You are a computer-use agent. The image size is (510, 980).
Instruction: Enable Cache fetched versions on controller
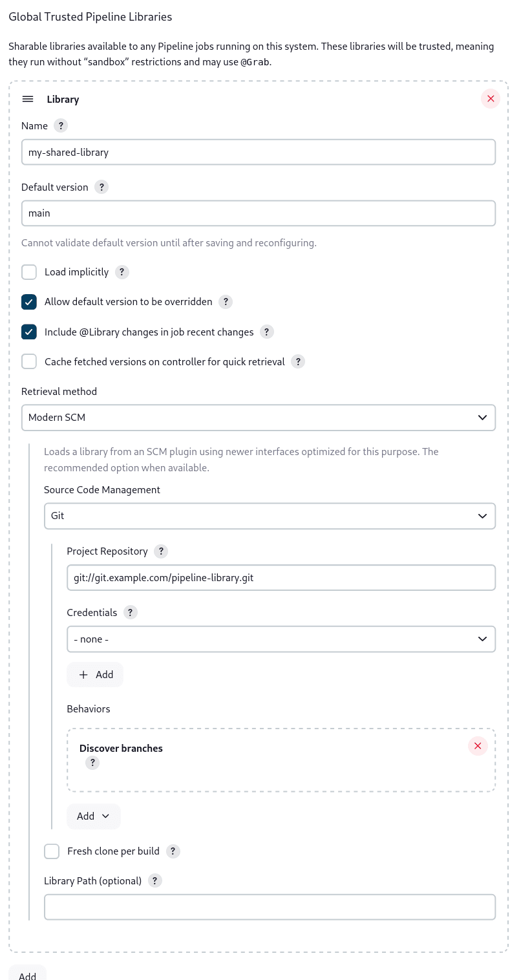click(29, 361)
